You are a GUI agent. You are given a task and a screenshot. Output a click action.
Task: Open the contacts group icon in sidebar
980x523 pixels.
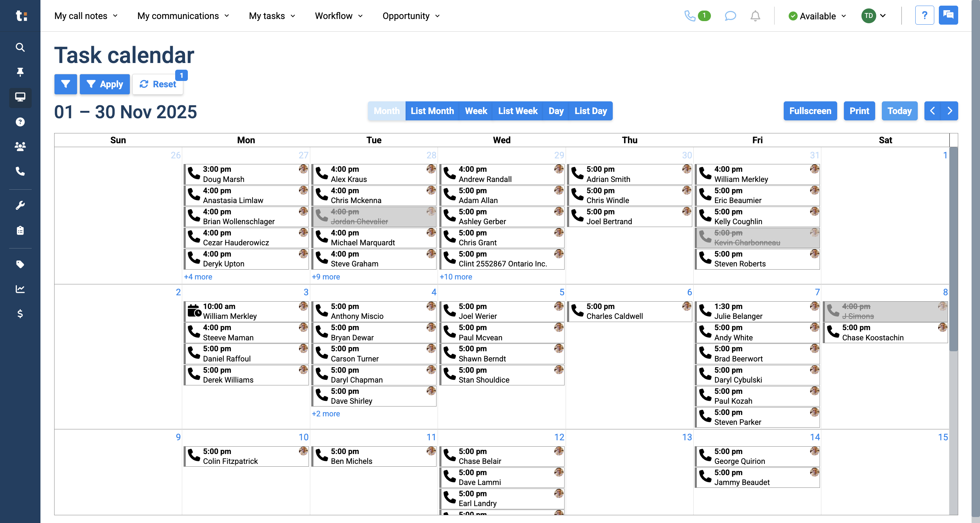coord(20,146)
